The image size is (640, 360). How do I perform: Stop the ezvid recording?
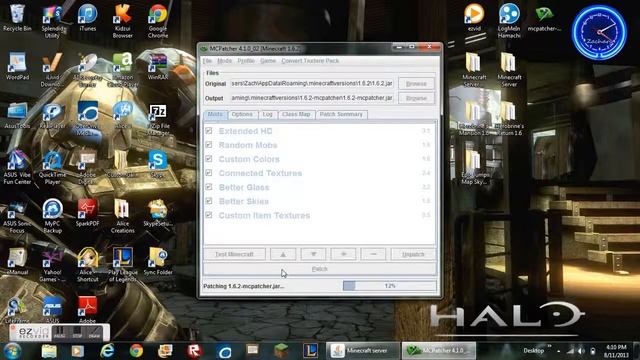point(77,332)
